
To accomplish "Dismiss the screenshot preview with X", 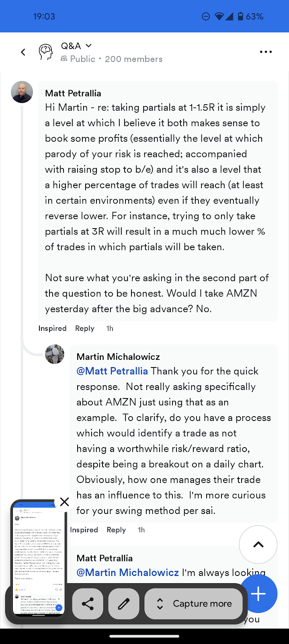I will (64, 502).
